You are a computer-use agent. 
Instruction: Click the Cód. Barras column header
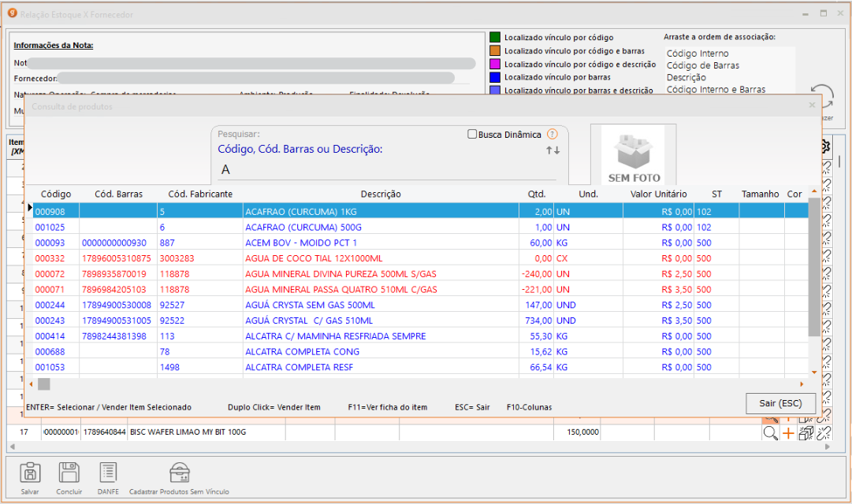tap(118, 194)
